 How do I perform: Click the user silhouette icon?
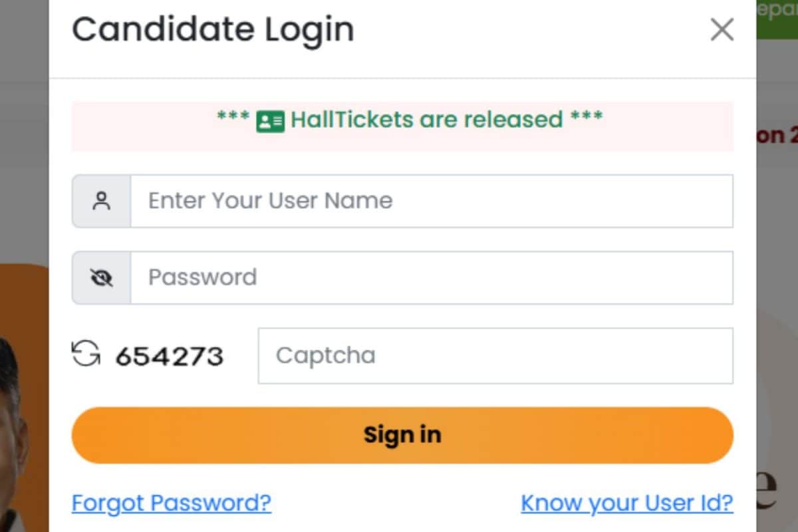tap(101, 201)
